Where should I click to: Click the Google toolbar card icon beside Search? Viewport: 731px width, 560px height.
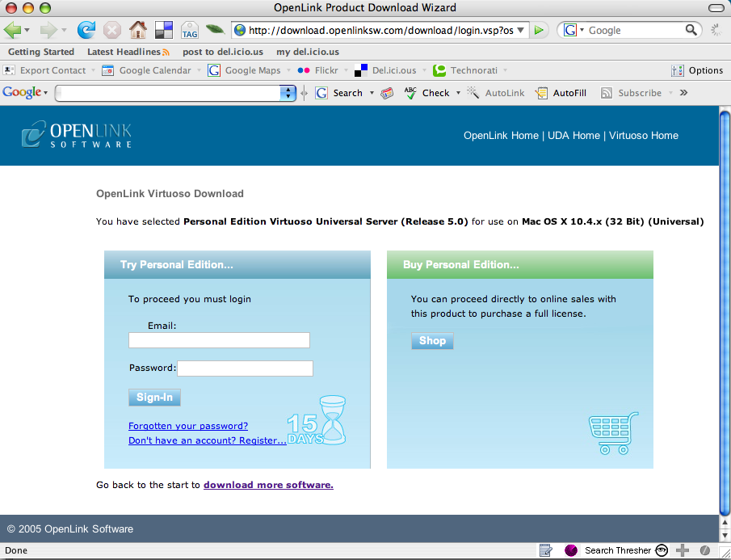tap(387, 93)
